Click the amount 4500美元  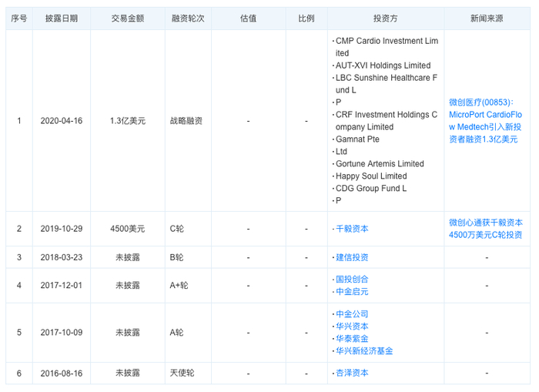128,229
